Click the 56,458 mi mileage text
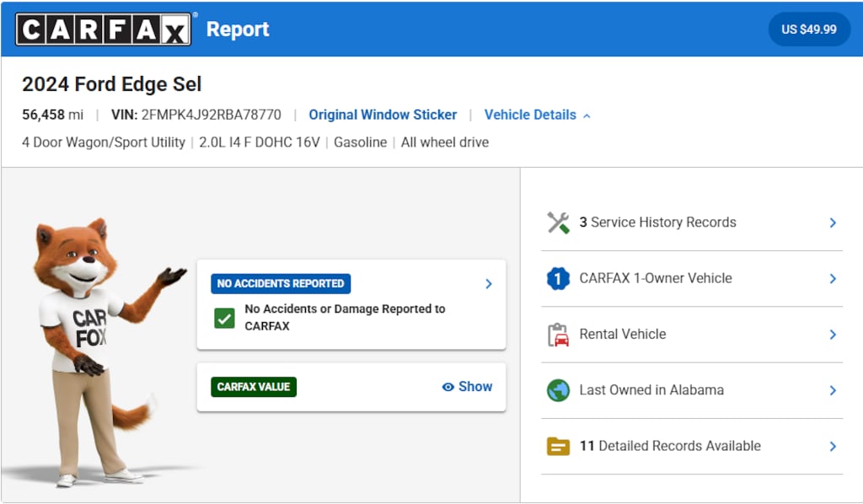The height and width of the screenshot is (504, 863). (53, 115)
